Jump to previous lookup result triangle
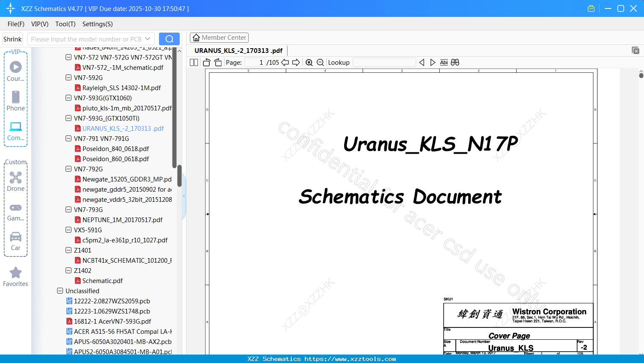Image resolution: width=644 pixels, height=363 pixels. click(422, 63)
